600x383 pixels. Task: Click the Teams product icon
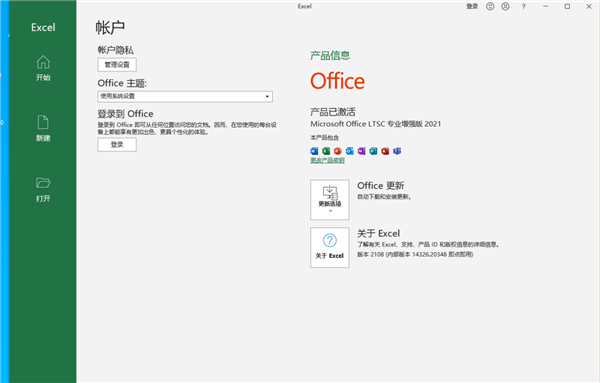(x=397, y=151)
